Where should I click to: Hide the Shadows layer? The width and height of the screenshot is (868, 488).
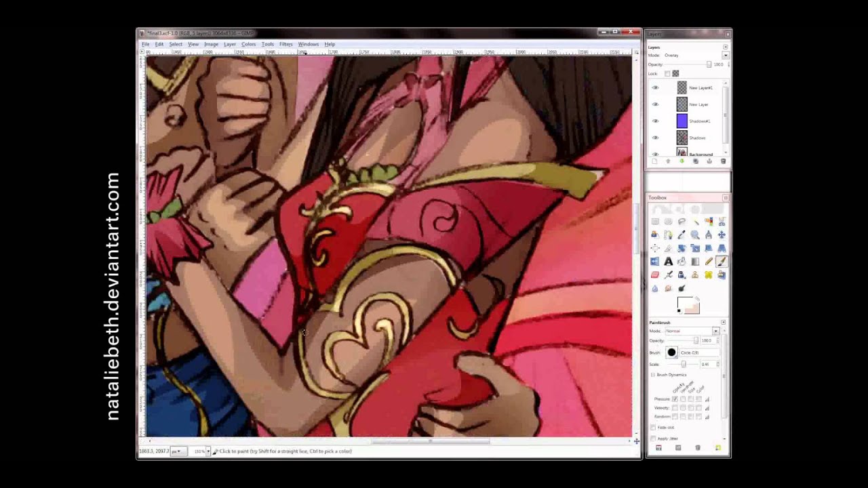[655, 138]
